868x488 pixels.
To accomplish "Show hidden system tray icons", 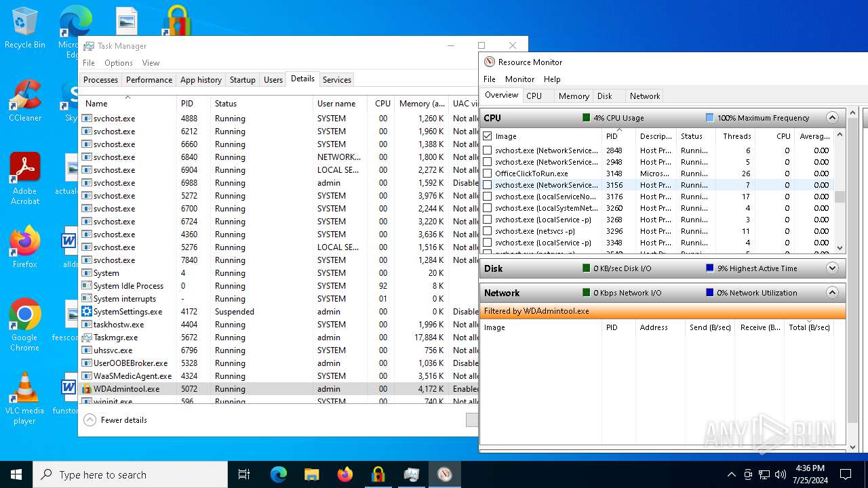I will [731, 474].
